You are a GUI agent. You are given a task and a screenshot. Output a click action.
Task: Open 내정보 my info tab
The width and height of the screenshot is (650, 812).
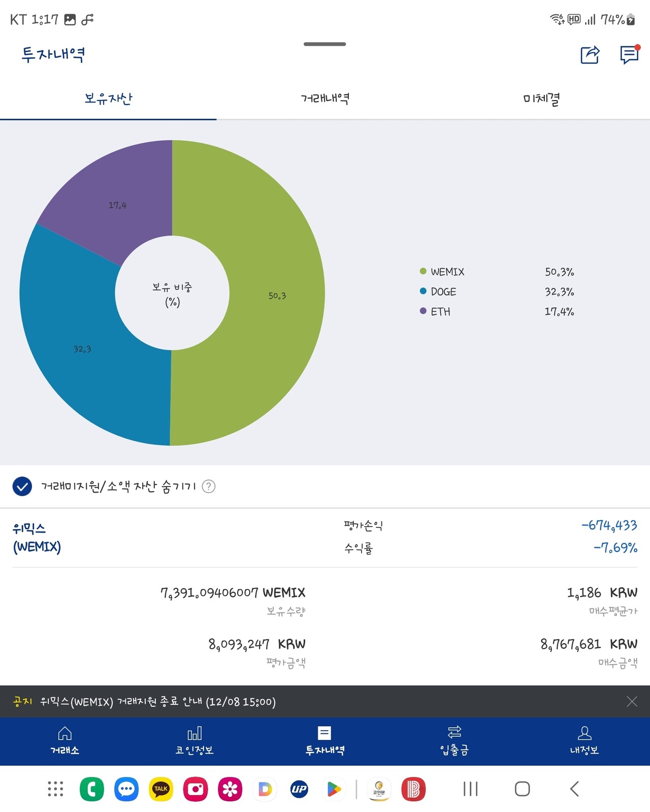[584, 740]
